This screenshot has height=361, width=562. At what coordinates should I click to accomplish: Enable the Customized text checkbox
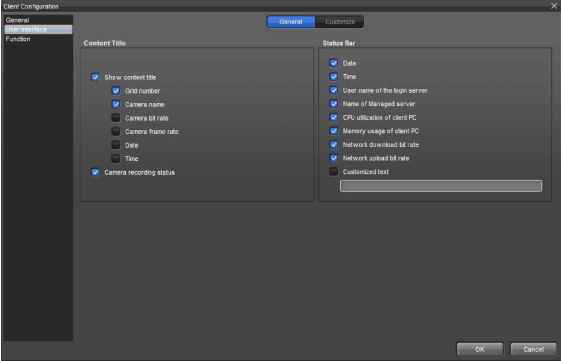[333, 172]
